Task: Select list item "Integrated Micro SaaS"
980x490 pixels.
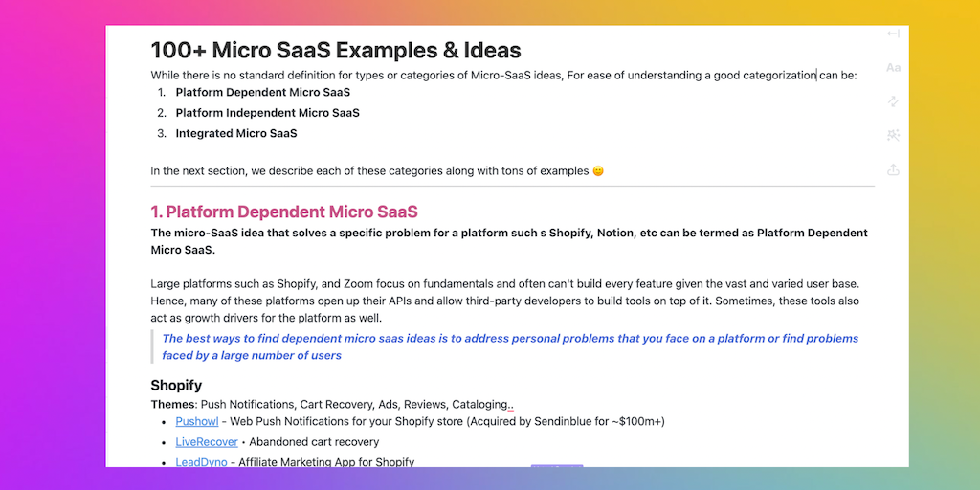Action: (235, 134)
